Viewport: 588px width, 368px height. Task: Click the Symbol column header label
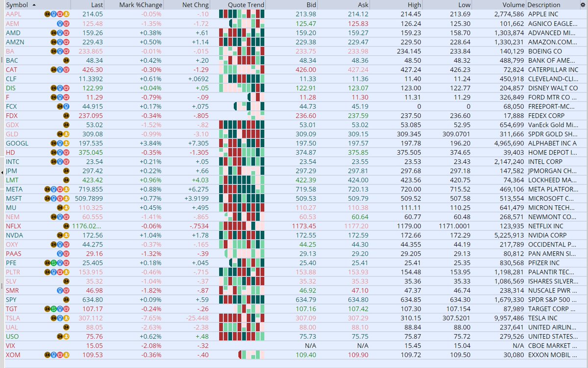pyautogui.click(x=17, y=5)
